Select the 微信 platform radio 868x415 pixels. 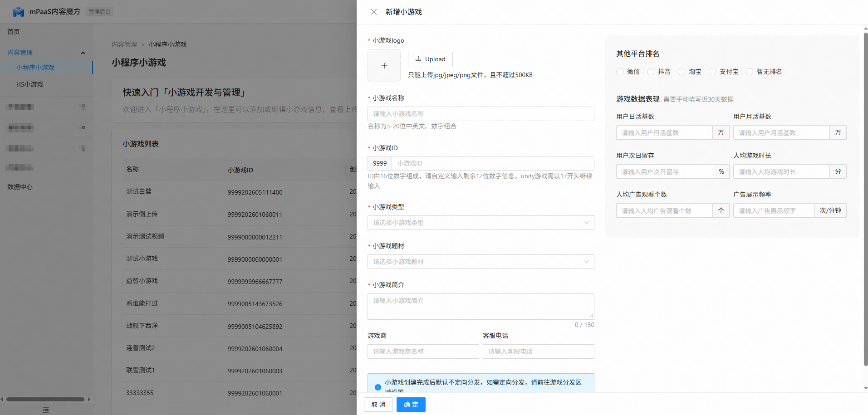tap(620, 72)
